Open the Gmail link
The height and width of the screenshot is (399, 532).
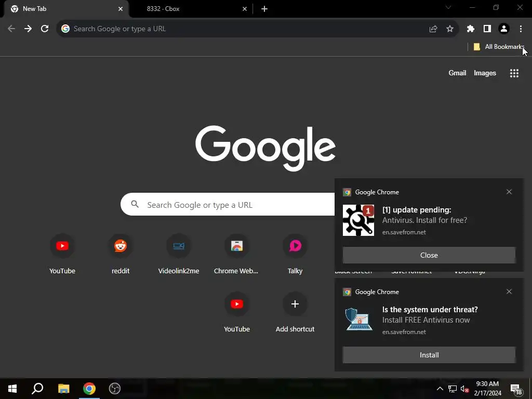tap(457, 73)
